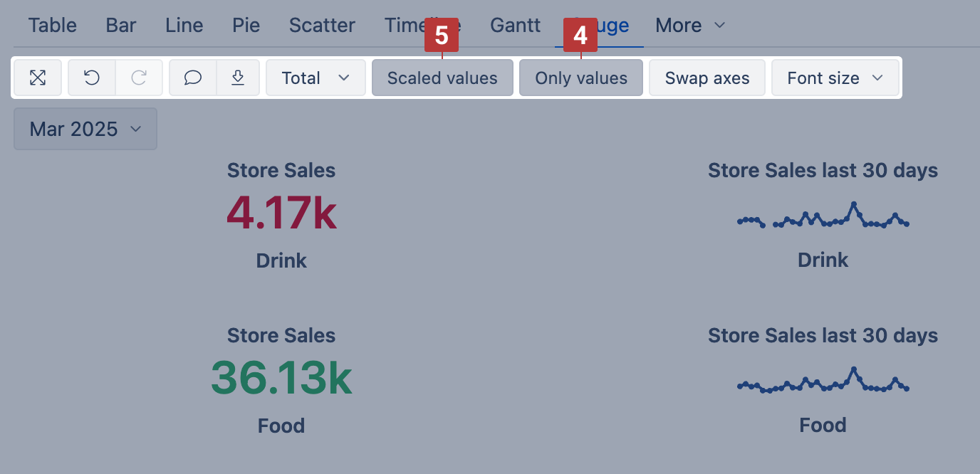Screen dimensions: 980x474
Task: Switch to the Table tab
Action: [x=53, y=26]
